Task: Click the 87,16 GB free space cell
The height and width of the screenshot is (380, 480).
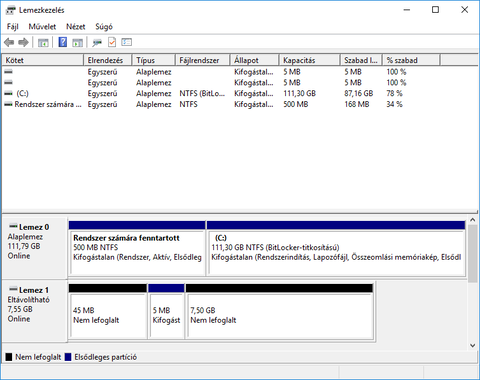Action: pyautogui.click(x=359, y=94)
